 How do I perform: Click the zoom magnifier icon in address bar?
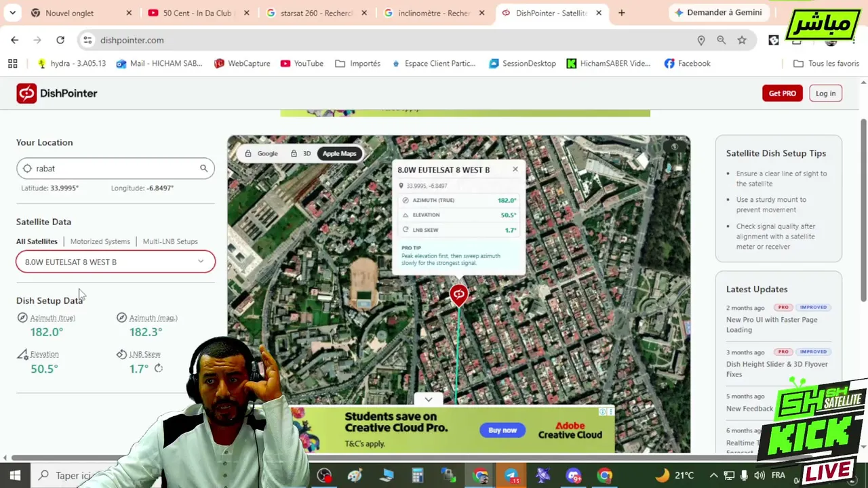722,40
